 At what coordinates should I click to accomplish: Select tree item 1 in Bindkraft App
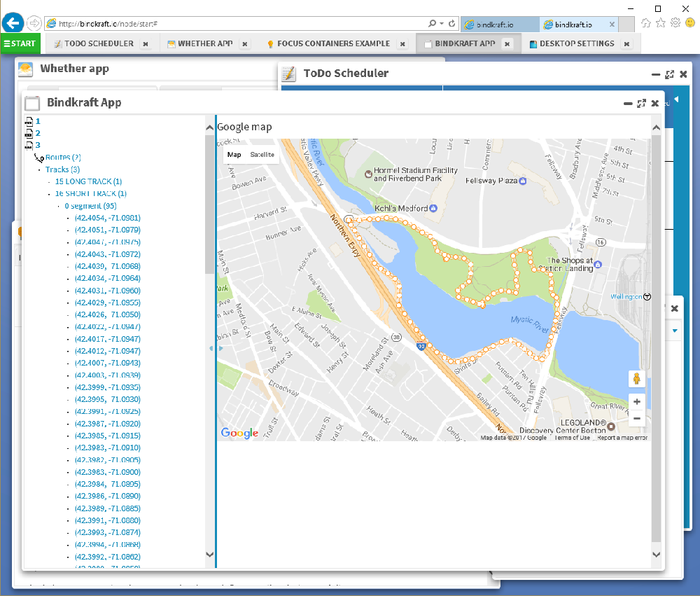[38, 121]
